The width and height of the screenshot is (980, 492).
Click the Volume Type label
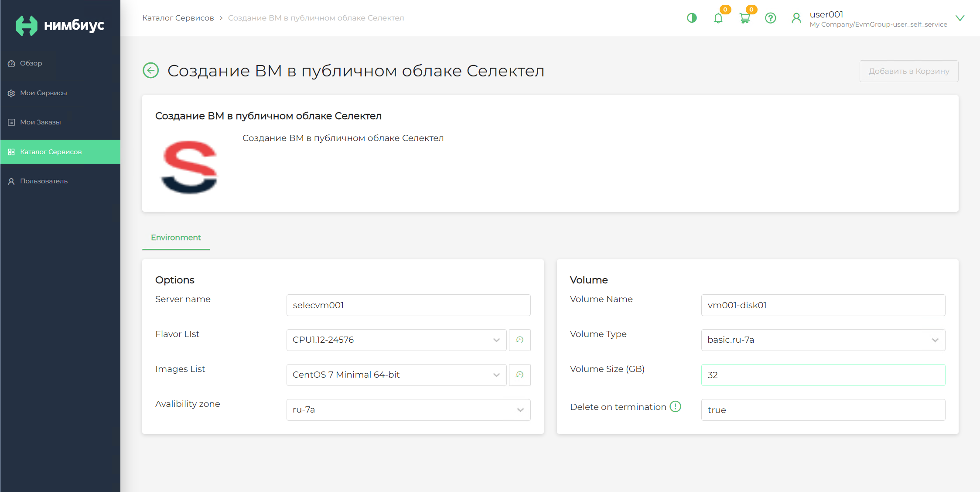(598, 334)
